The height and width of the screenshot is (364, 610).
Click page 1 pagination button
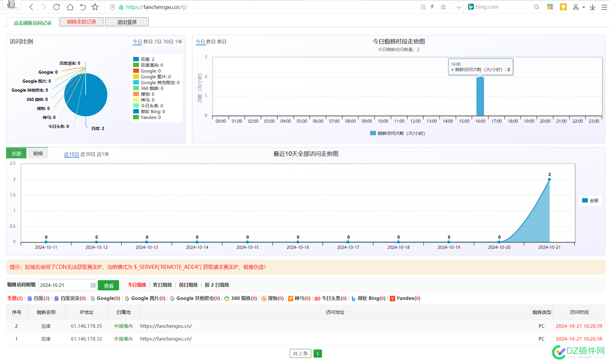coord(318,354)
